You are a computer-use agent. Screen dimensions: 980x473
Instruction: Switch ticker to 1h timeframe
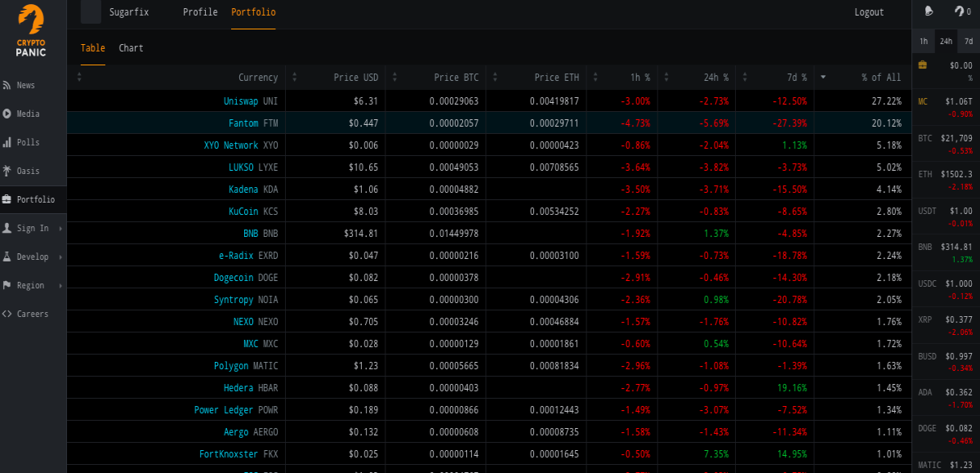924,41
